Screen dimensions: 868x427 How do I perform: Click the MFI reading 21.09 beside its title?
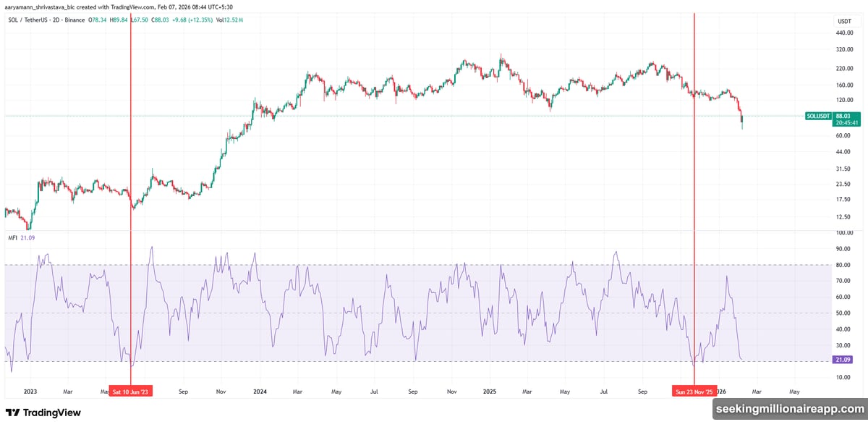(27, 236)
